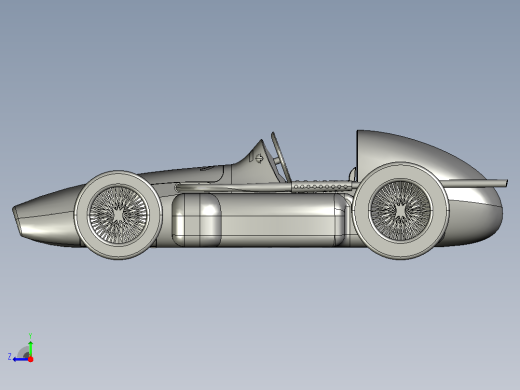Viewport: 520px width, 390px height.
Task: Click the red origin dot of axis triad
Action: click(31, 359)
